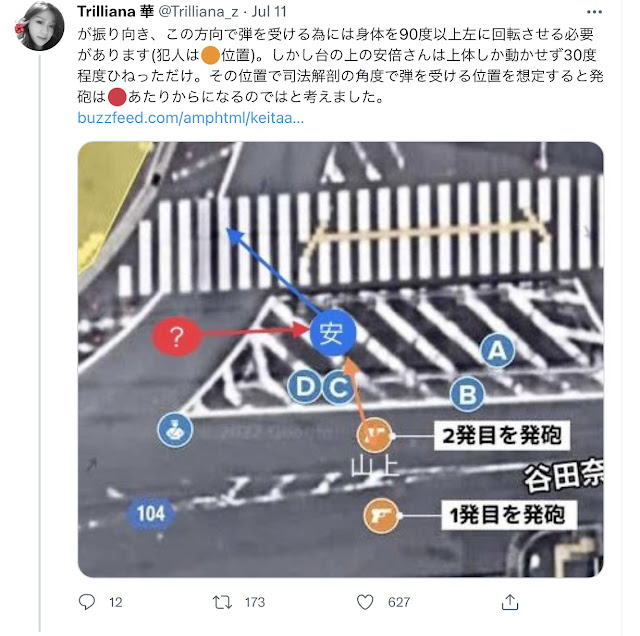Viewport: 640px width, 636px height.
Task: Click the retweet arrows icon
Action: click(222, 602)
